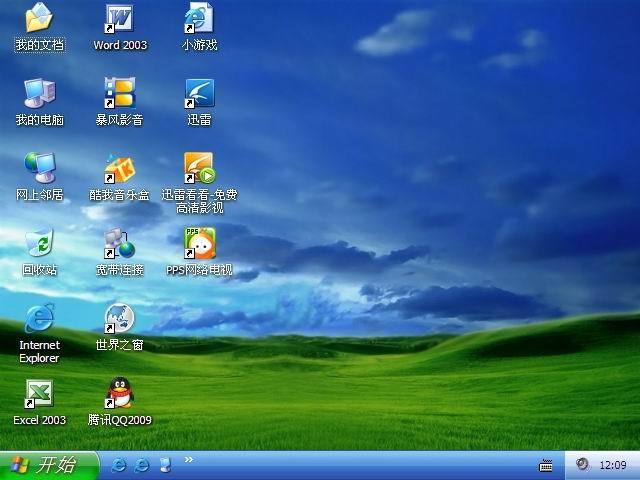640x480 pixels.
Task: Click the Internet Explorer desktop icon
Action: click(39, 319)
